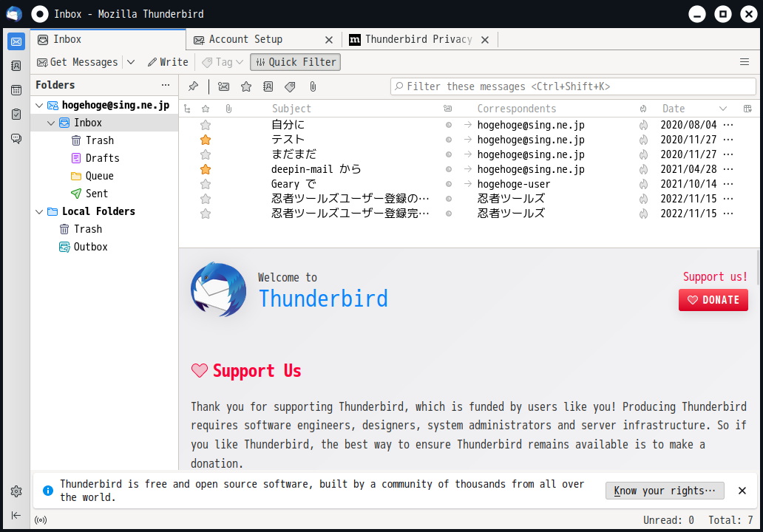Open the Tag dropdown
763x532 pixels.
coord(223,62)
